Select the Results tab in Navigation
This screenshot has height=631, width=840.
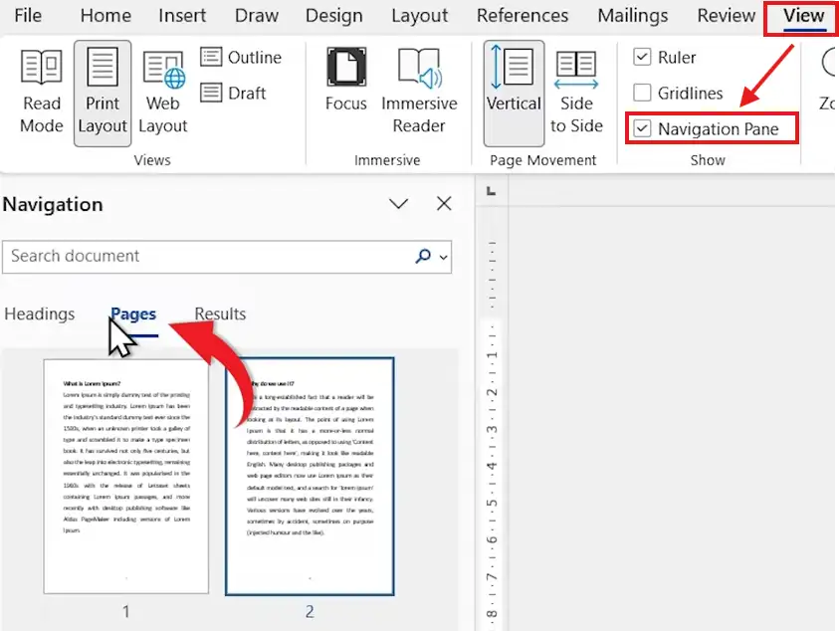click(219, 314)
